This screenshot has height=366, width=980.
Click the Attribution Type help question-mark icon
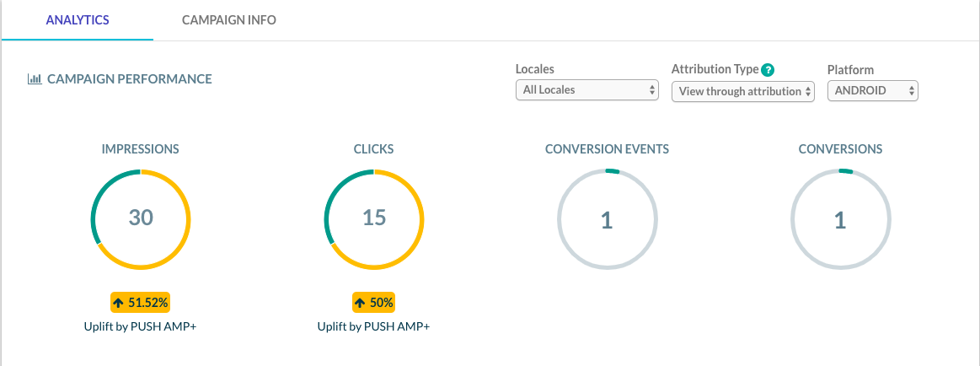(768, 70)
